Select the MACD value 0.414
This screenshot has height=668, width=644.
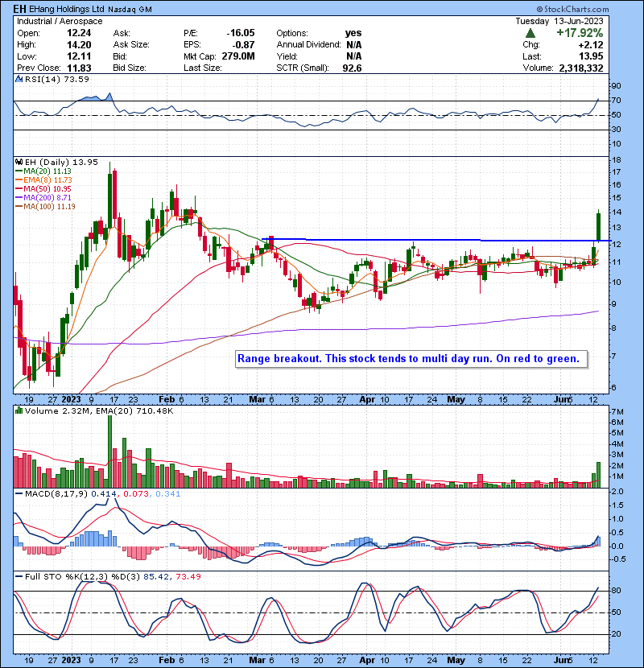104,494
